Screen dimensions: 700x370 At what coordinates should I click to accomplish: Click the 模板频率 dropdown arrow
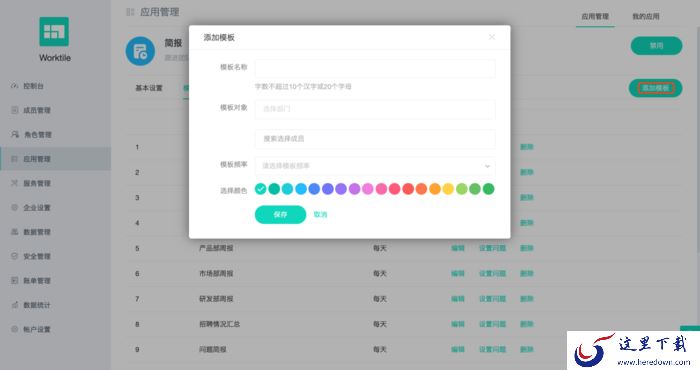pyautogui.click(x=487, y=166)
